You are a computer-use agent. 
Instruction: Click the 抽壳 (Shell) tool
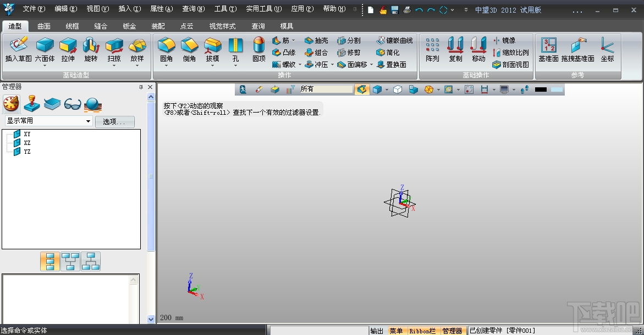click(316, 41)
